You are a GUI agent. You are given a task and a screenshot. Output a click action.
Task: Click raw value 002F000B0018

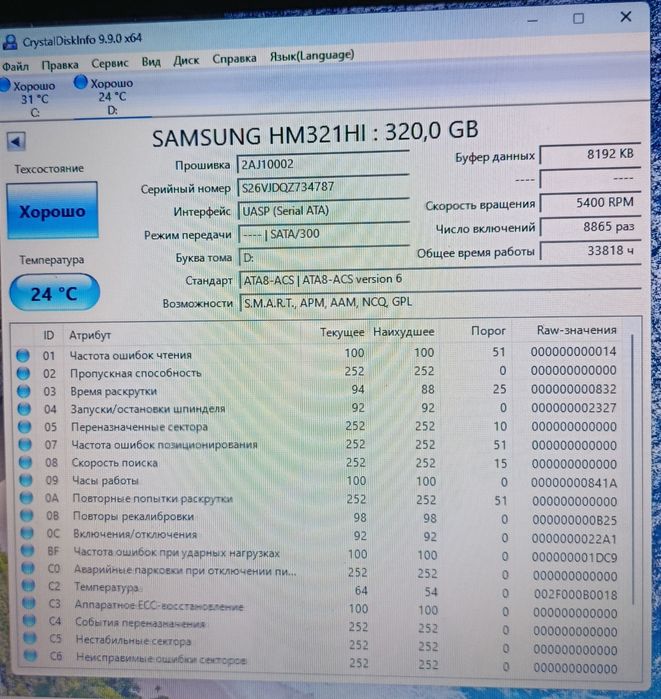click(x=575, y=595)
